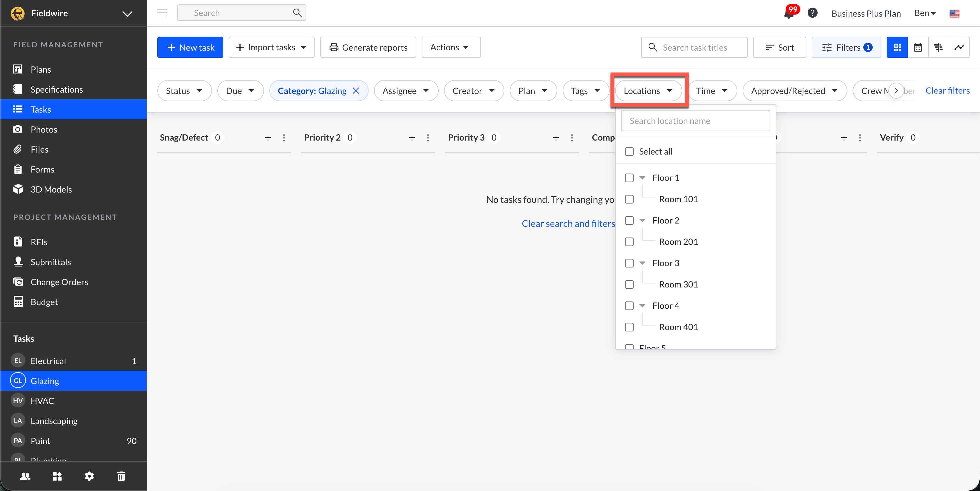
Task: Open Photos in sidebar
Action: point(73,130)
